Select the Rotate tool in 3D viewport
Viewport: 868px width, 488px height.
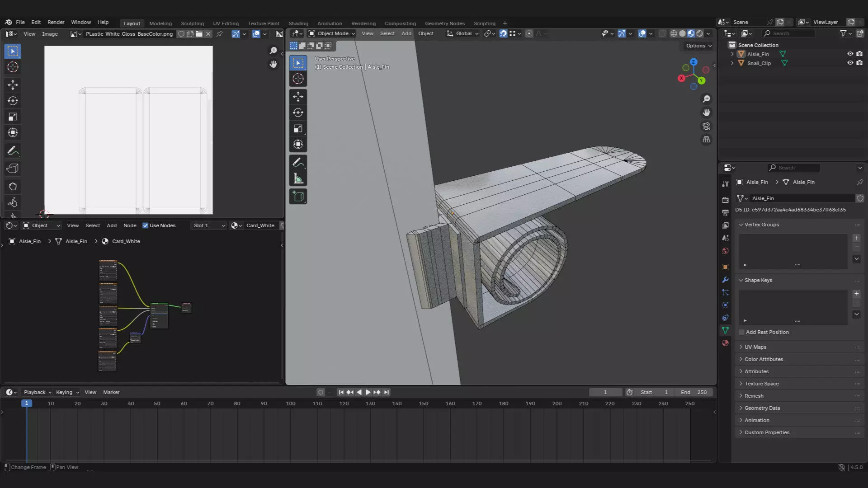(x=298, y=113)
